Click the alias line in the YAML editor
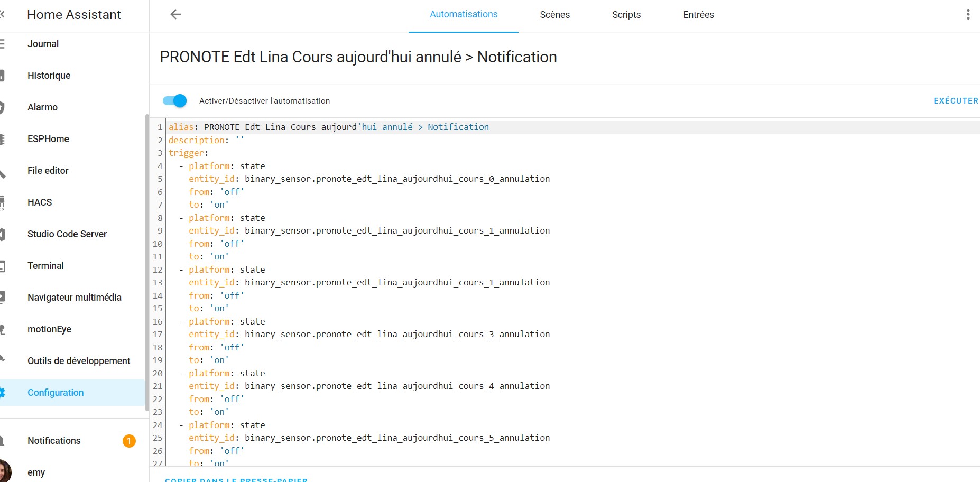The width and height of the screenshot is (980, 482). (x=329, y=127)
